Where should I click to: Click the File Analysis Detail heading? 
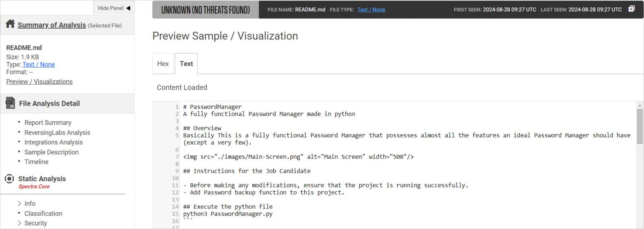click(x=50, y=104)
